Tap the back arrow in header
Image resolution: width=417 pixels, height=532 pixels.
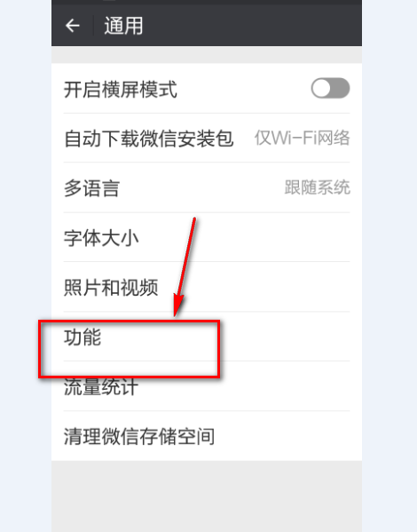tap(73, 26)
